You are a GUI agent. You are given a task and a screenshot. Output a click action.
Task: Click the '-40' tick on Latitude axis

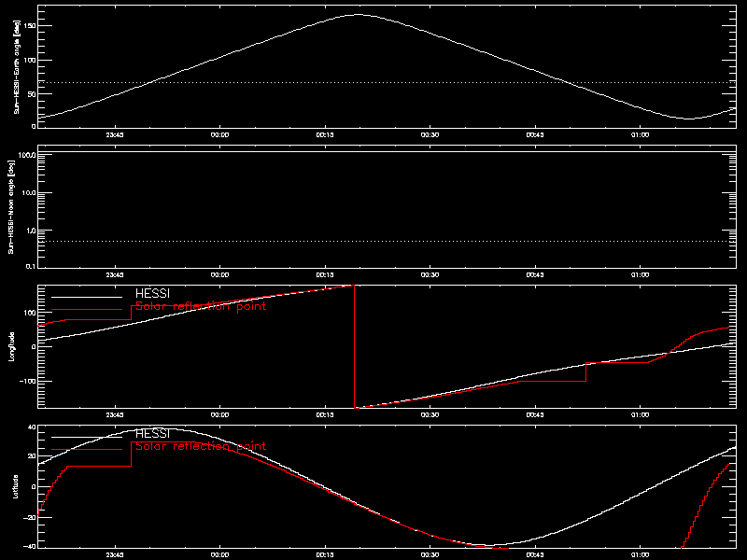tap(30, 546)
